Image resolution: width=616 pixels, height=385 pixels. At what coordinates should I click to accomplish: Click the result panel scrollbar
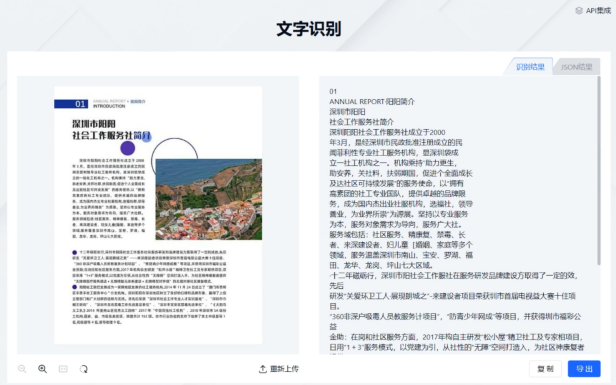click(x=598, y=171)
